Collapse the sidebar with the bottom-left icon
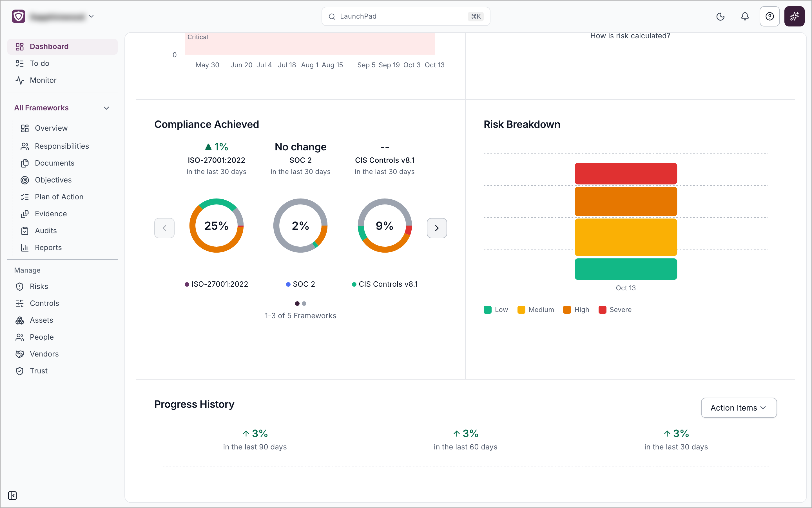 [12, 495]
